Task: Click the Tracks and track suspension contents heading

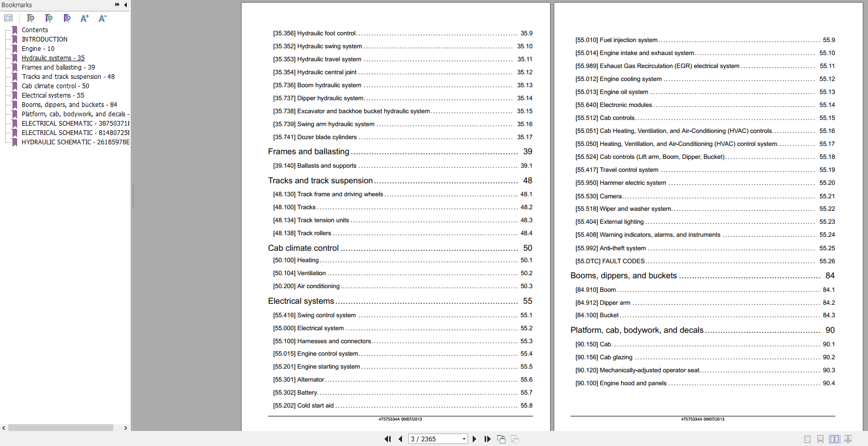Action: [321, 181]
